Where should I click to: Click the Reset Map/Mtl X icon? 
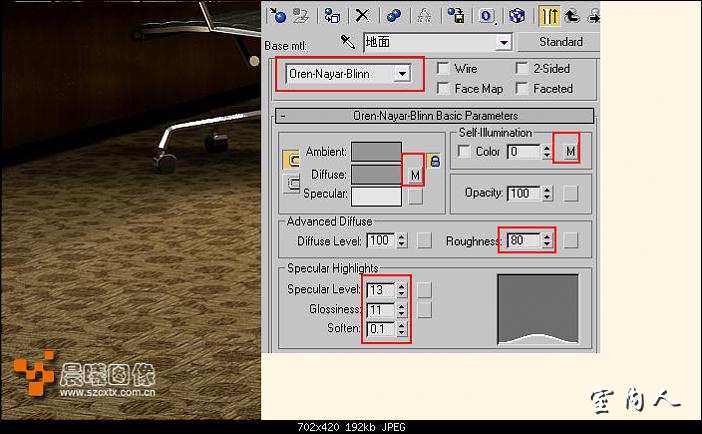point(362,16)
